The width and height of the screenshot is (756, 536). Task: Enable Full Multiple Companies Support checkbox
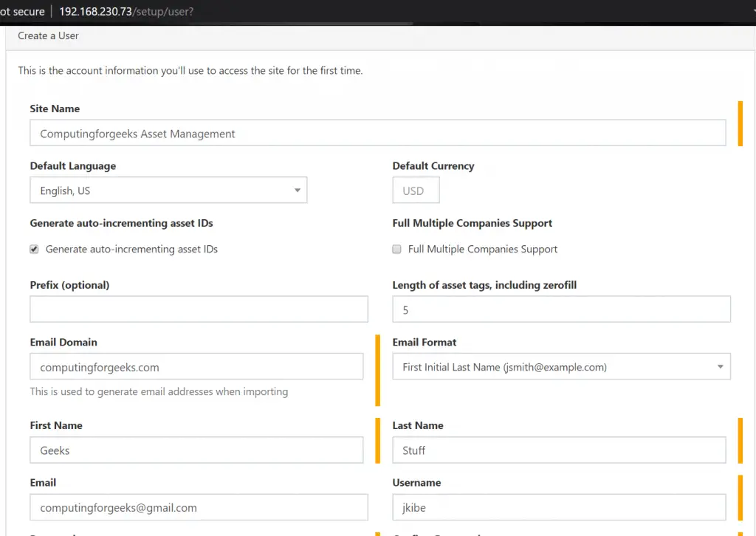[396, 250]
